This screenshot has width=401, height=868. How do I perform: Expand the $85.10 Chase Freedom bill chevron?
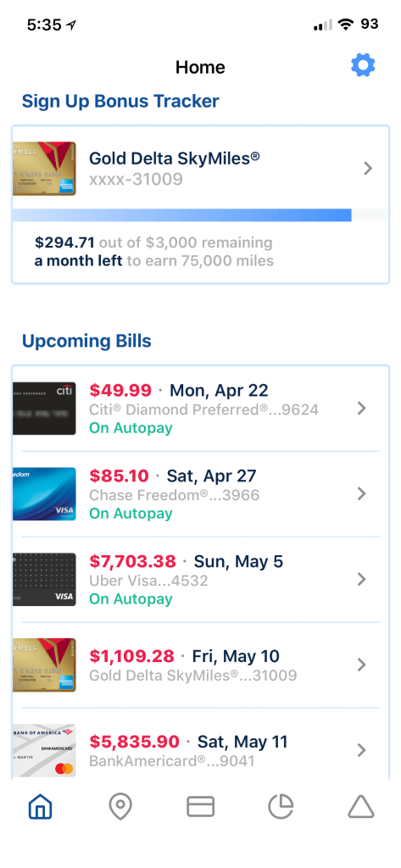(x=362, y=494)
